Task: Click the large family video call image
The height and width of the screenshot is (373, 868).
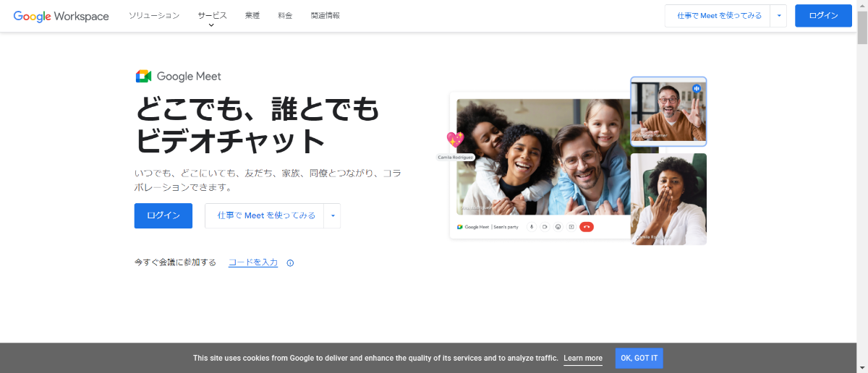Action: point(543,156)
